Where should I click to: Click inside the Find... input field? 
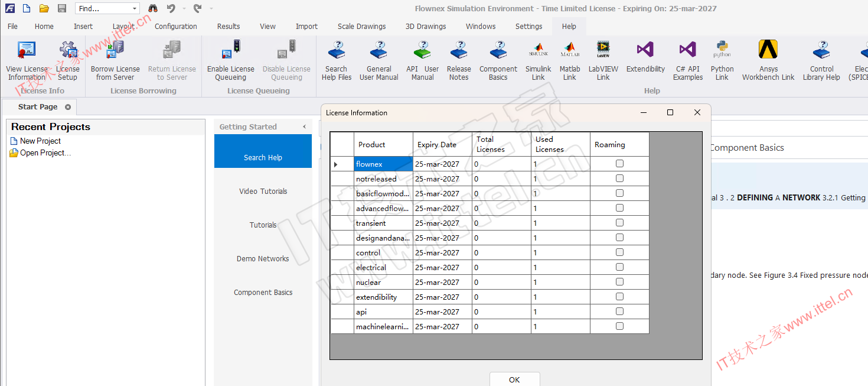(103, 9)
